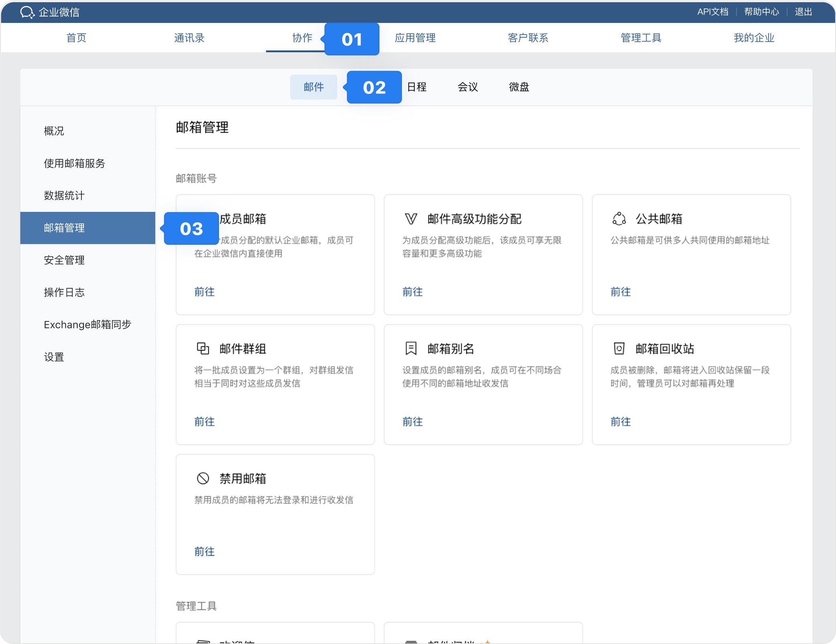Open the 微盘 tab
Image resolution: width=836 pixels, height=644 pixels.
click(x=519, y=87)
